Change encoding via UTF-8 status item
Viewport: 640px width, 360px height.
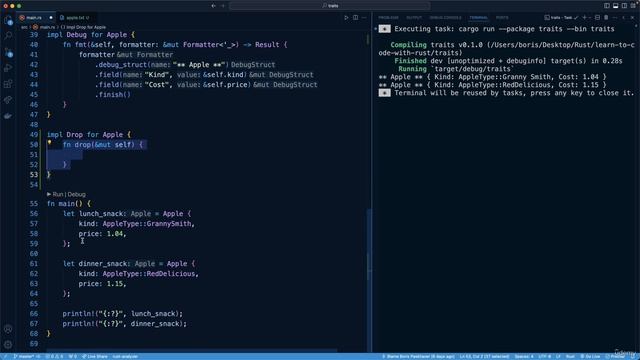[x=544, y=356]
